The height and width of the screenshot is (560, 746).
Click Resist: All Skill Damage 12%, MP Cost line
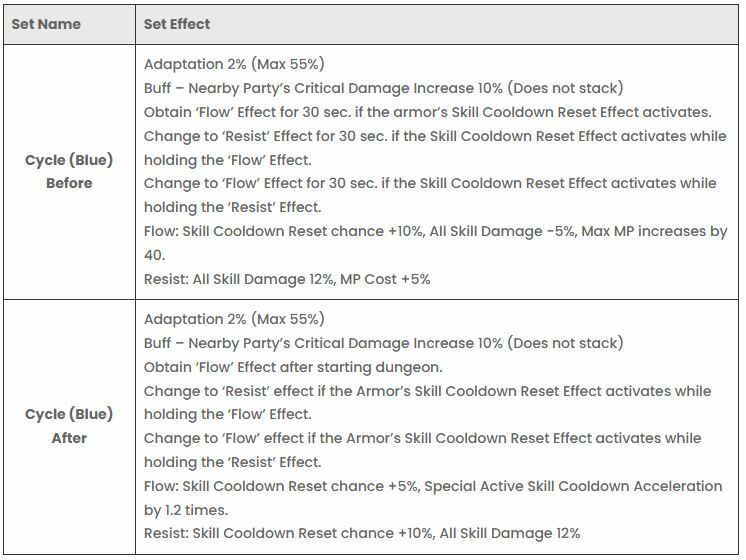pyautogui.click(x=287, y=279)
